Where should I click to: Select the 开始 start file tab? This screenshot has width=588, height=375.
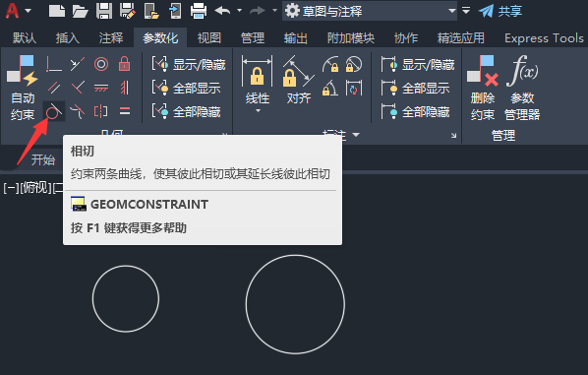42,159
